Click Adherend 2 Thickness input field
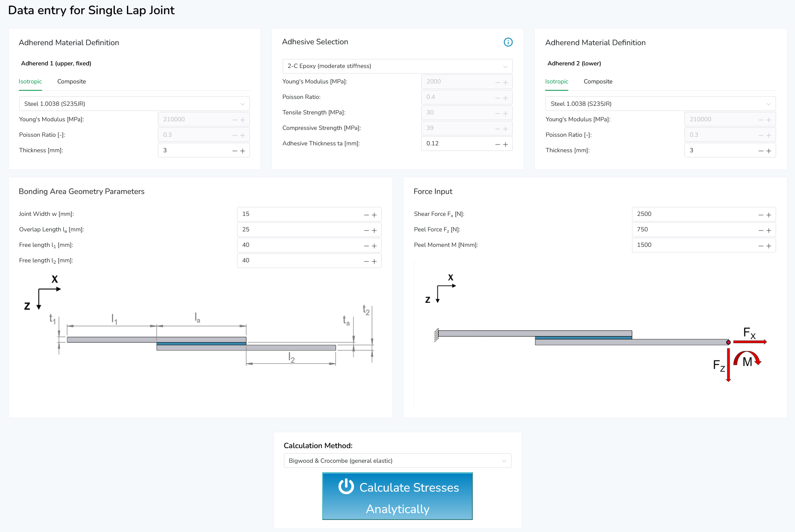This screenshot has width=795, height=532. point(730,151)
